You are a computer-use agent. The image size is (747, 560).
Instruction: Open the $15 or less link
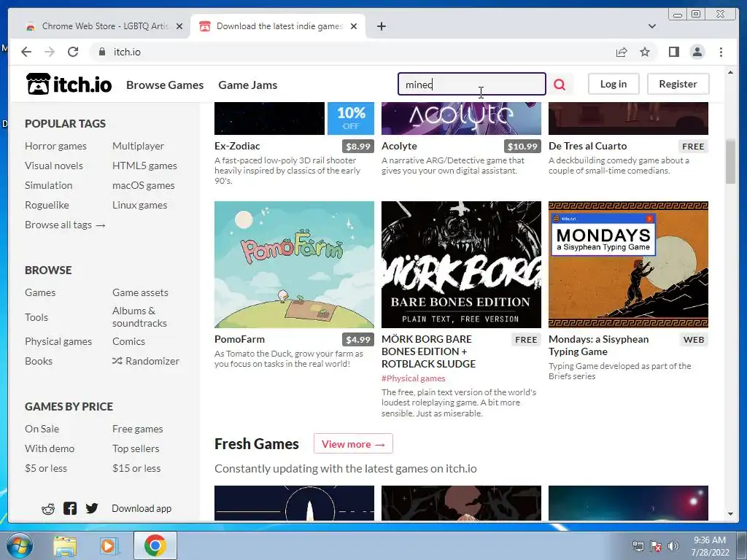[136, 469]
